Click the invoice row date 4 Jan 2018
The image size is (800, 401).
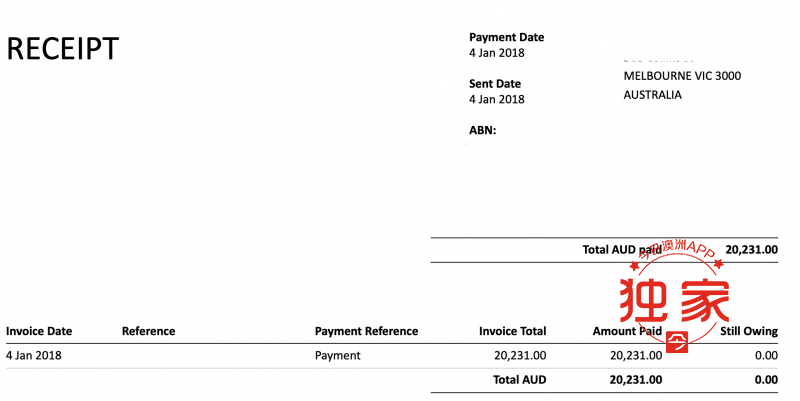pyautogui.click(x=34, y=356)
